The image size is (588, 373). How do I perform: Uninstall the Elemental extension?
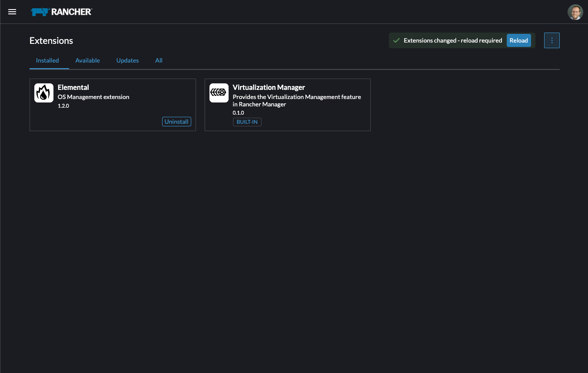(x=176, y=122)
